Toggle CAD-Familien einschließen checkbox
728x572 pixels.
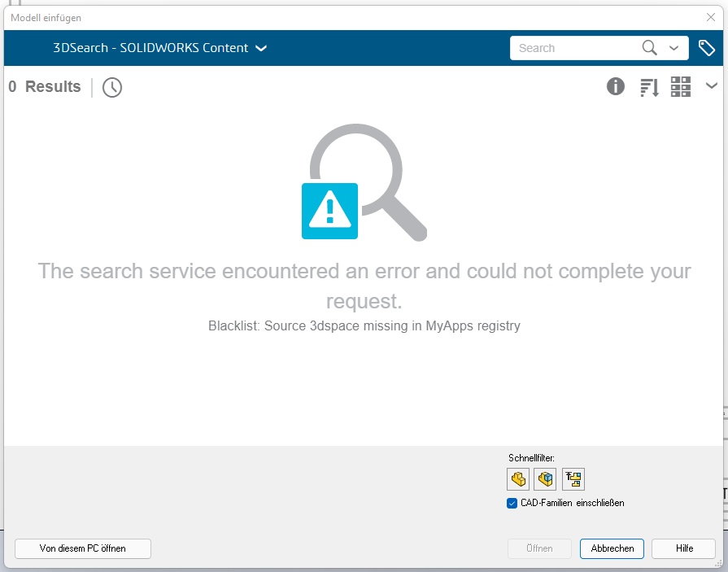[x=512, y=504]
